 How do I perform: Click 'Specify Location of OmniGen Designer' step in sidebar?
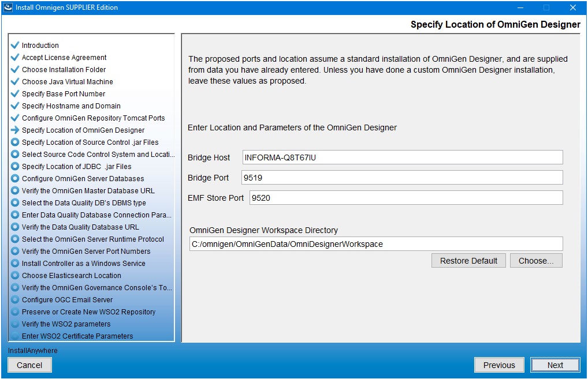83,130
